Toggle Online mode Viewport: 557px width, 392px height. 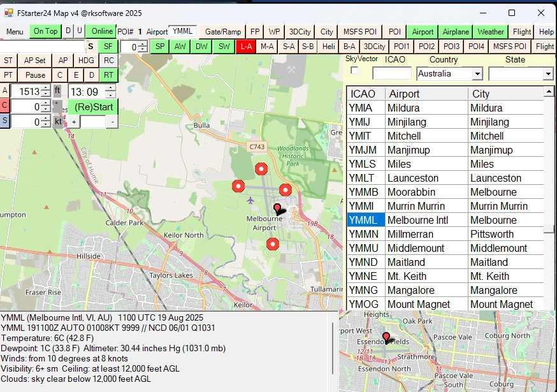pyautogui.click(x=101, y=31)
